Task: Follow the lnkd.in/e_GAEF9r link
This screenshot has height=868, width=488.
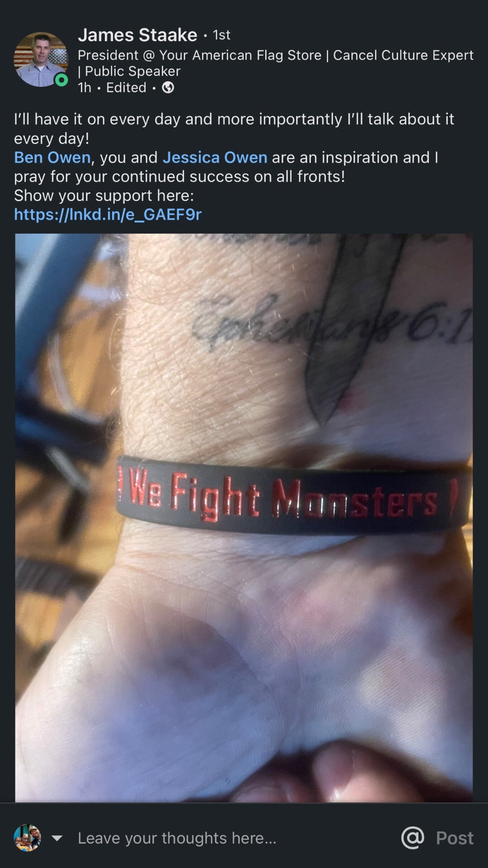Action: pos(108,214)
